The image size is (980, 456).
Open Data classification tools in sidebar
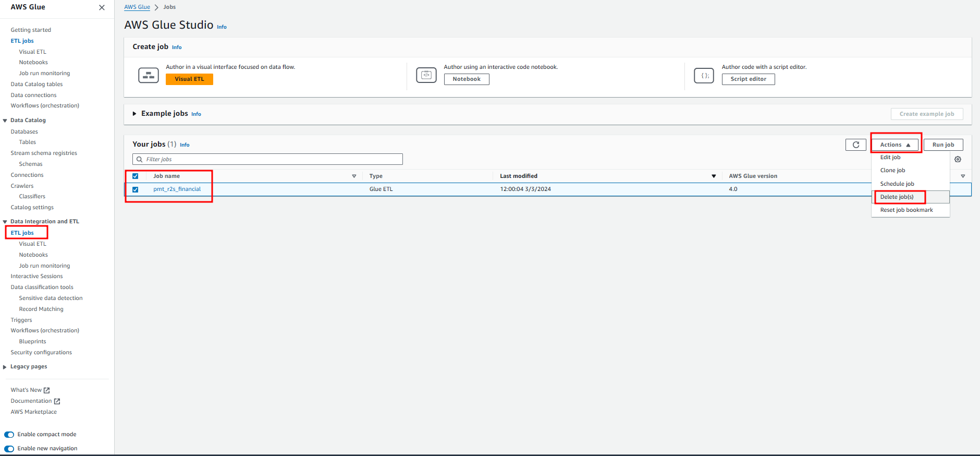pyautogui.click(x=42, y=287)
